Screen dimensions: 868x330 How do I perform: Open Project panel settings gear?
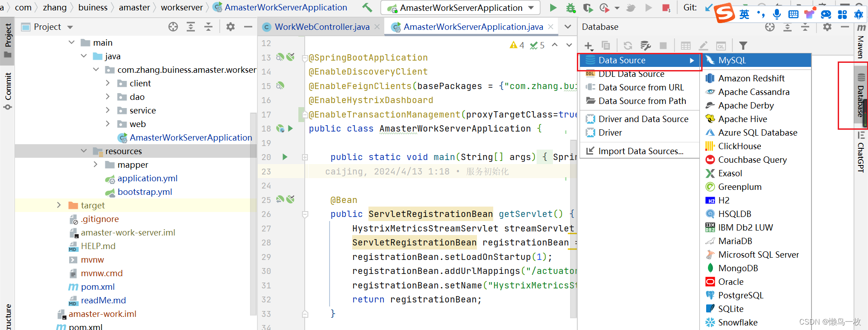coord(231,27)
